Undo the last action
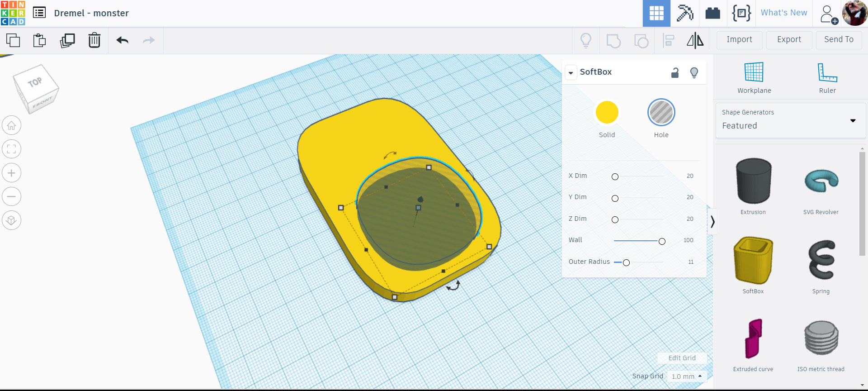Viewport: 868px width, 391px height. (x=123, y=40)
